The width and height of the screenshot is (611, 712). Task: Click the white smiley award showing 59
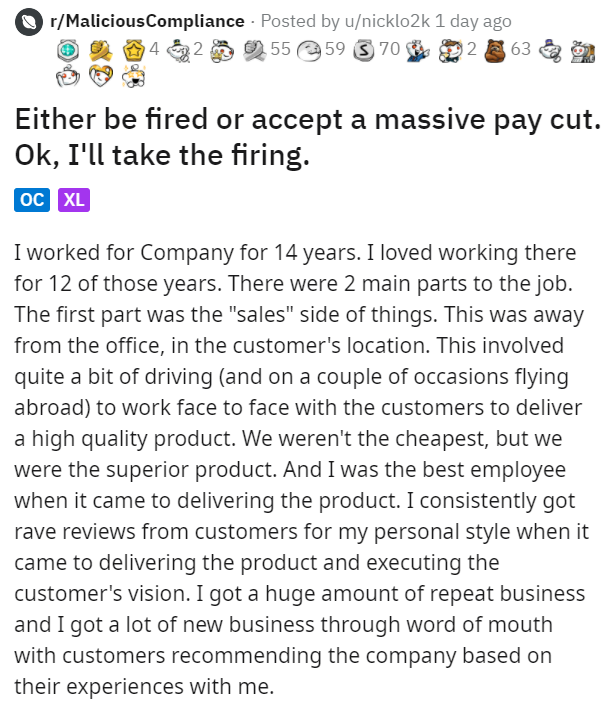click(310, 46)
